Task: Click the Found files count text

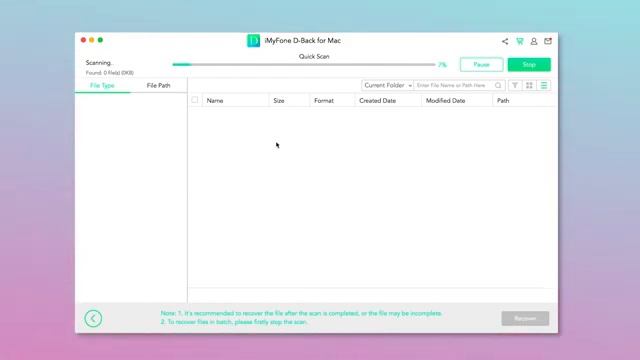Action: [x=109, y=73]
